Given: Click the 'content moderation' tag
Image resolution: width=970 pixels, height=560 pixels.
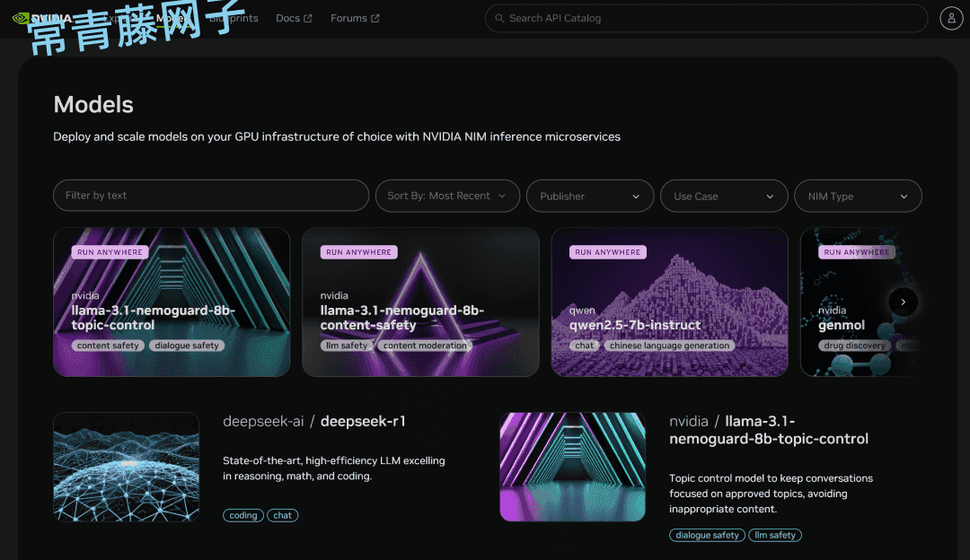Looking at the screenshot, I should pyautogui.click(x=425, y=346).
